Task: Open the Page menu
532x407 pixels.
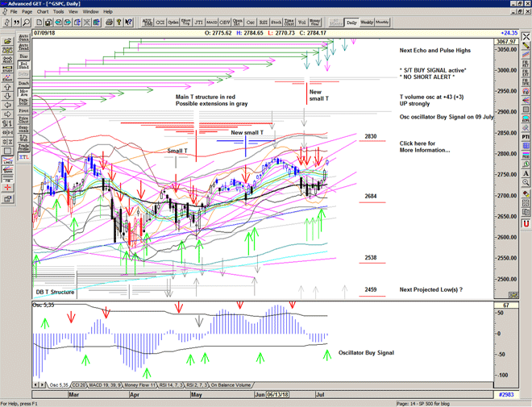Action: (x=27, y=12)
